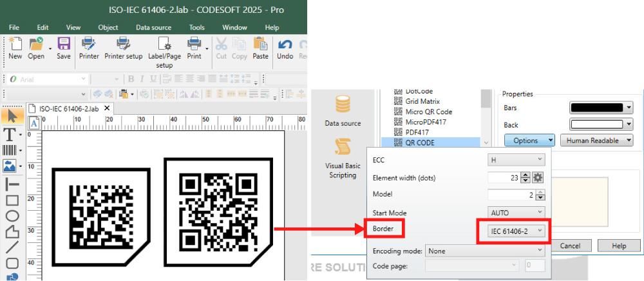644x281 pixels.
Task: Click the Label/Page setup icon
Action: click(164, 45)
